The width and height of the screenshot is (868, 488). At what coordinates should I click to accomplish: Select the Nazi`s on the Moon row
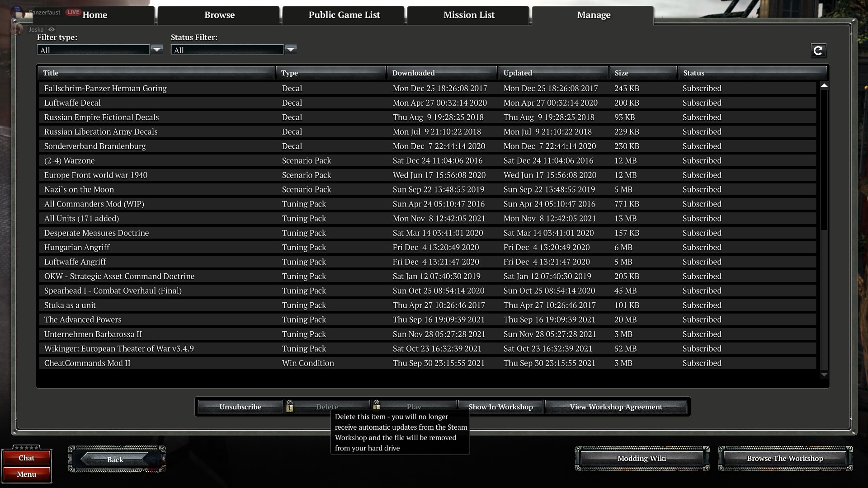click(x=79, y=189)
